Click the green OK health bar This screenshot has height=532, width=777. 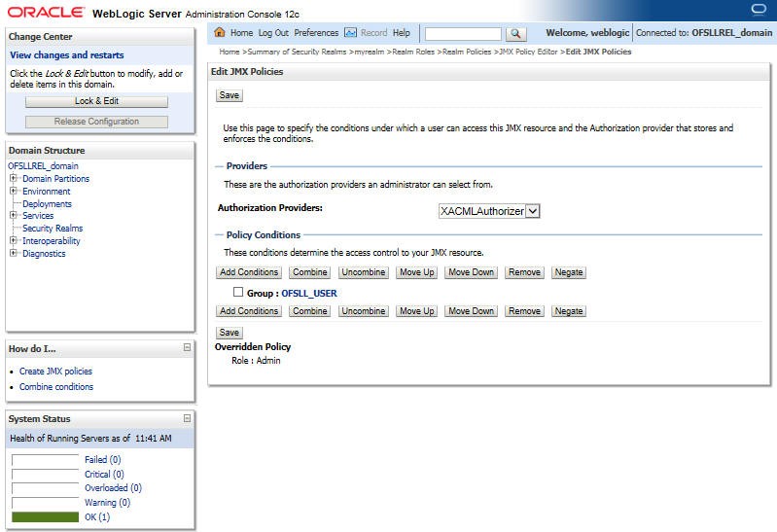pos(45,517)
